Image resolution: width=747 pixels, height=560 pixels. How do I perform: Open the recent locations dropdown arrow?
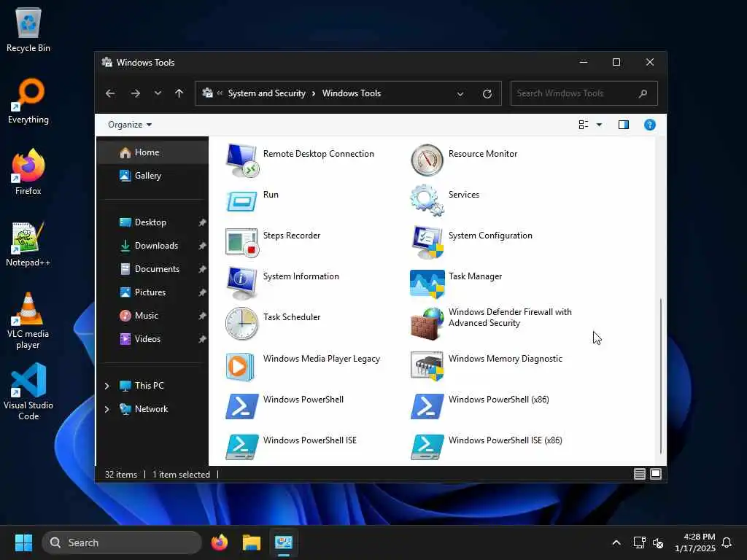(x=158, y=93)
